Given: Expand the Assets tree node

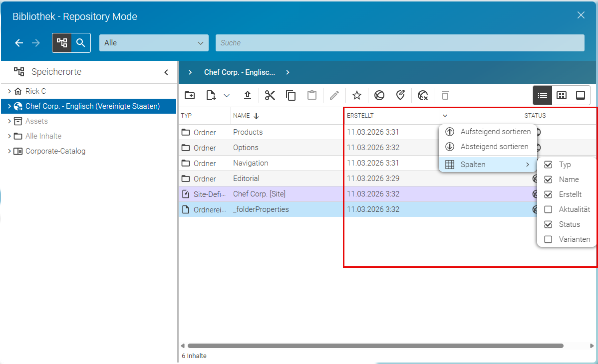Looking at the screenshot, I should pos(9,121).
